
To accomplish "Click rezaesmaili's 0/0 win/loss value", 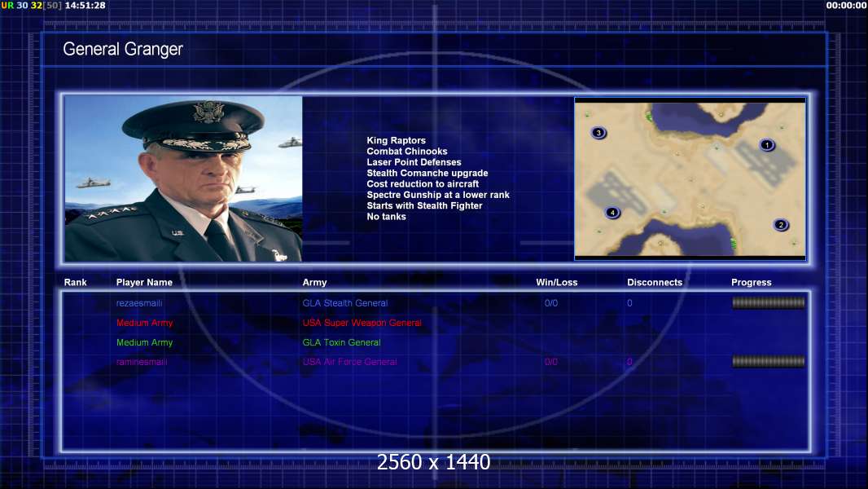I will pyautogui.click(x=551, y=303).
